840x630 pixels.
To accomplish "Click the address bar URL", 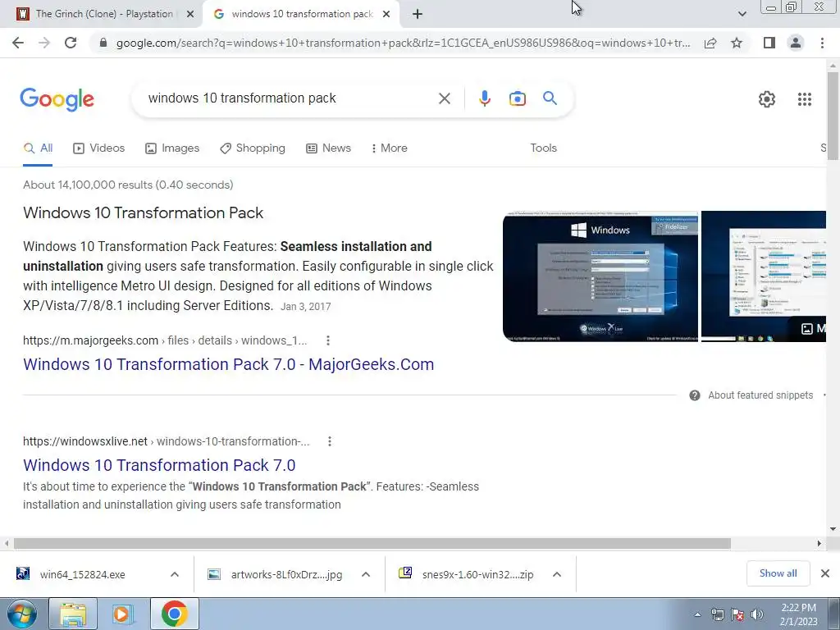I will click(x=403, y=43).
